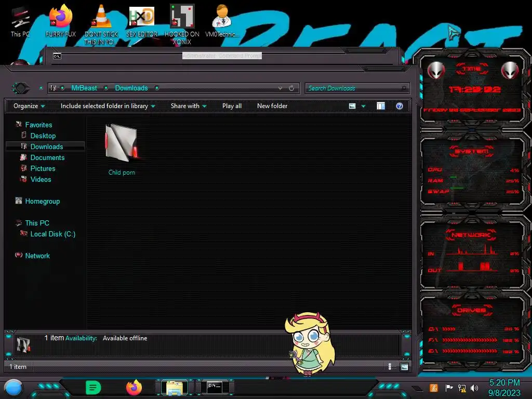Refresh the Downloads folder view

[x=291, y=88]
